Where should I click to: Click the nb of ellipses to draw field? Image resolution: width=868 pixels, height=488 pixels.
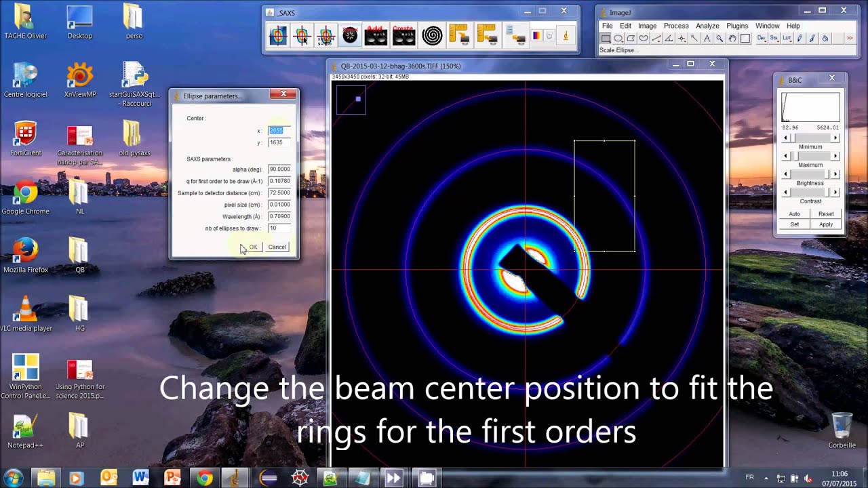click(279, 228)
